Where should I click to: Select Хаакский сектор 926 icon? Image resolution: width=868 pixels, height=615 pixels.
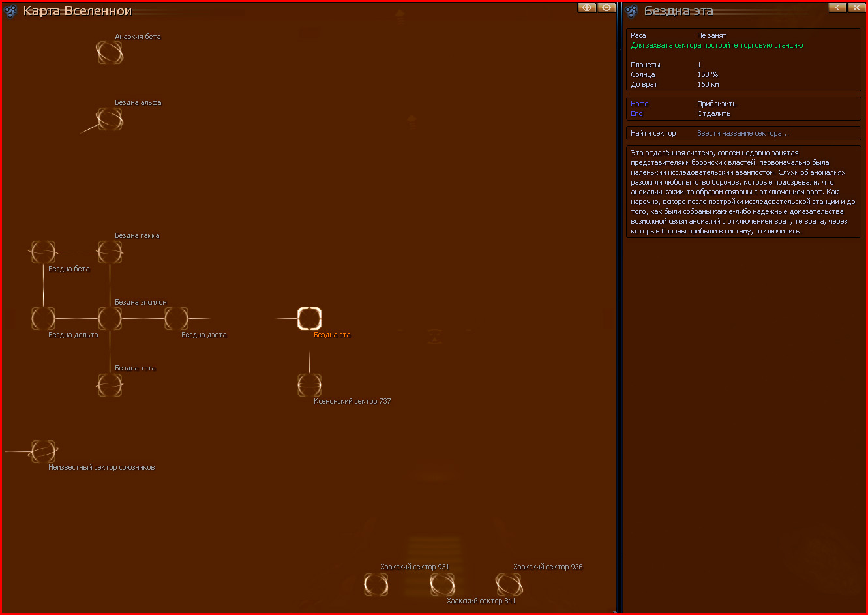tap(509, 584)
